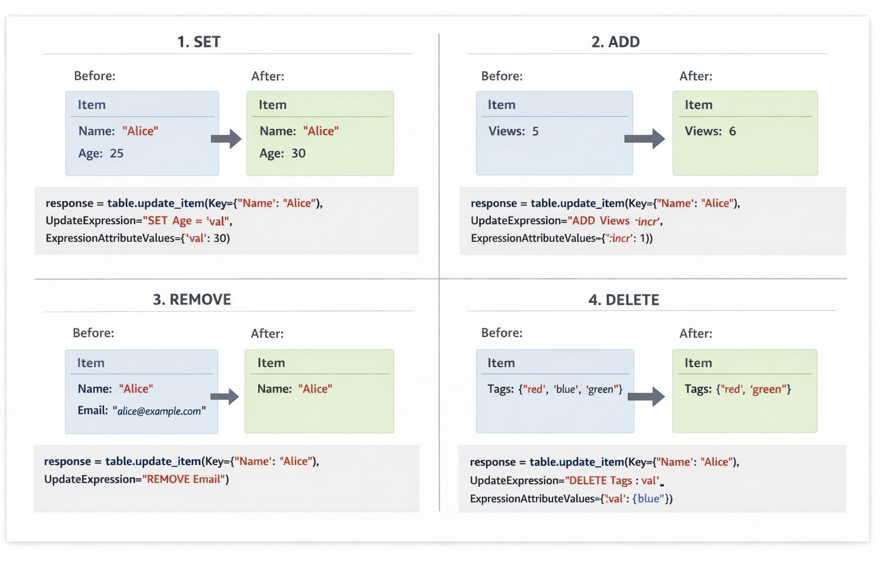882x588 pixels.
Task: Click the DELETE Tags code block
Action: (652, 479)
